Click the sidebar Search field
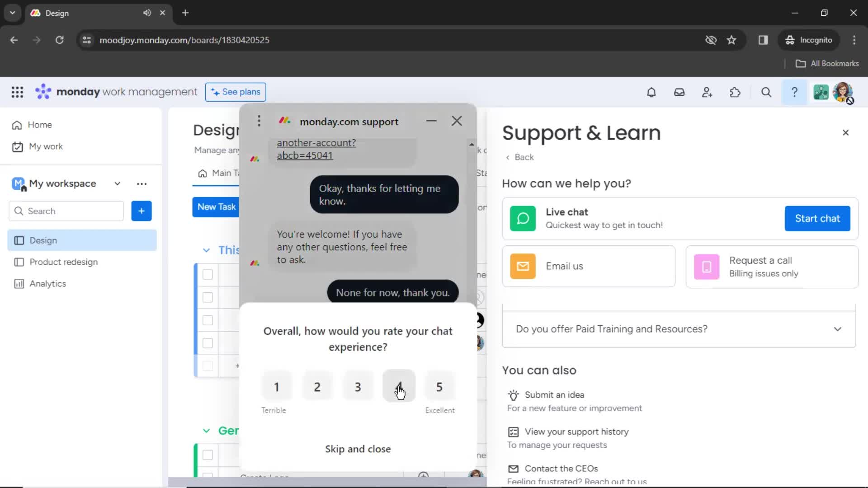This screenshot has height=488, width=868. click(66, 211)
